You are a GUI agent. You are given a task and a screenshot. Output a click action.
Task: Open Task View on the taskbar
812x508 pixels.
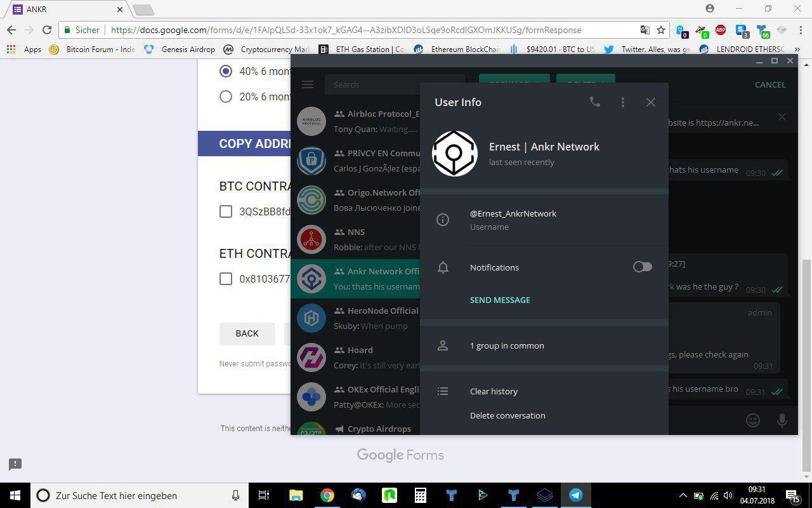click(x=265, y=495)
